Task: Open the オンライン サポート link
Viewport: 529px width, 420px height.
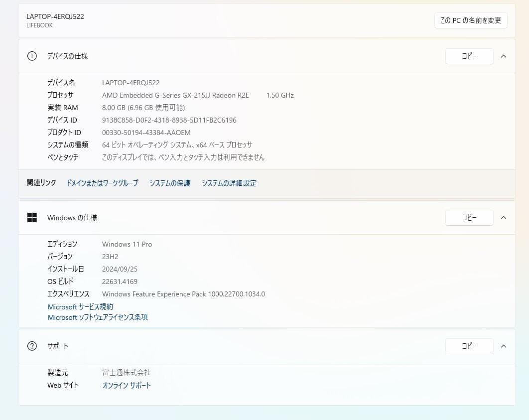Action: 127,385
